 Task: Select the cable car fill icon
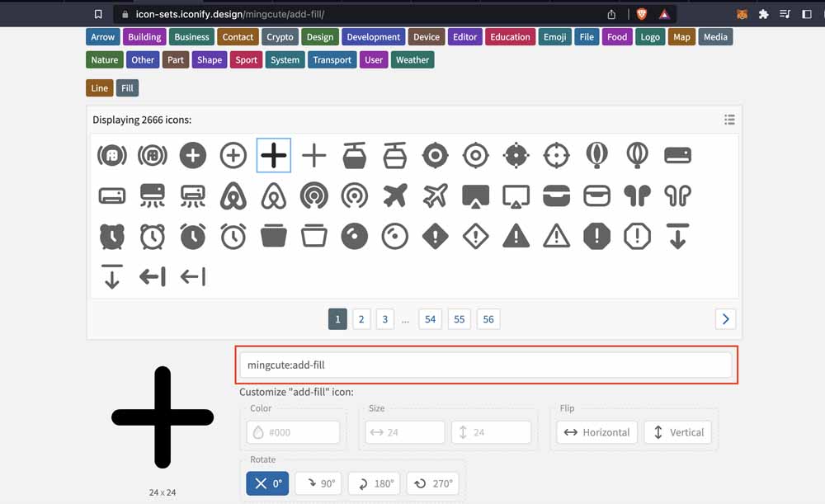pyautogui.click(x=355, y=155)
